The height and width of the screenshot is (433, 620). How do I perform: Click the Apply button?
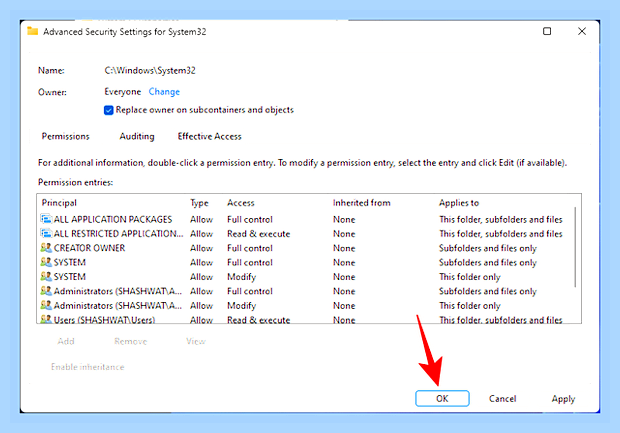pos(563,399)
